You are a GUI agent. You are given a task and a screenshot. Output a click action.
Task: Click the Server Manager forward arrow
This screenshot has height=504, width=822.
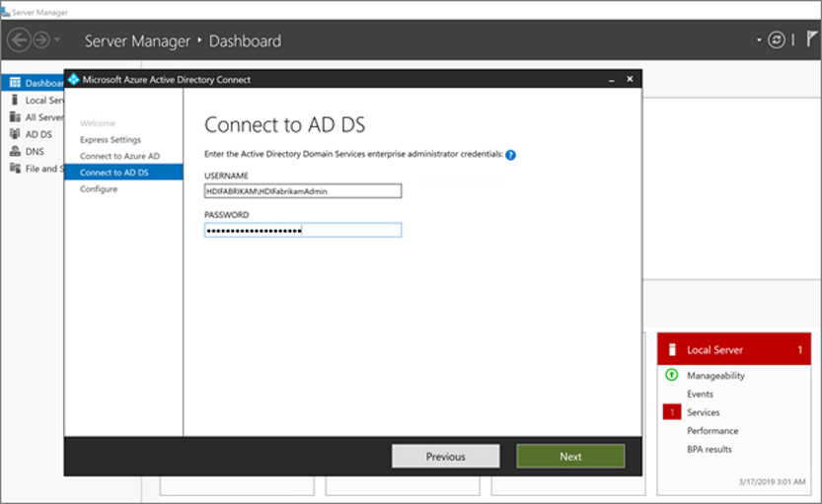point(41,39)
